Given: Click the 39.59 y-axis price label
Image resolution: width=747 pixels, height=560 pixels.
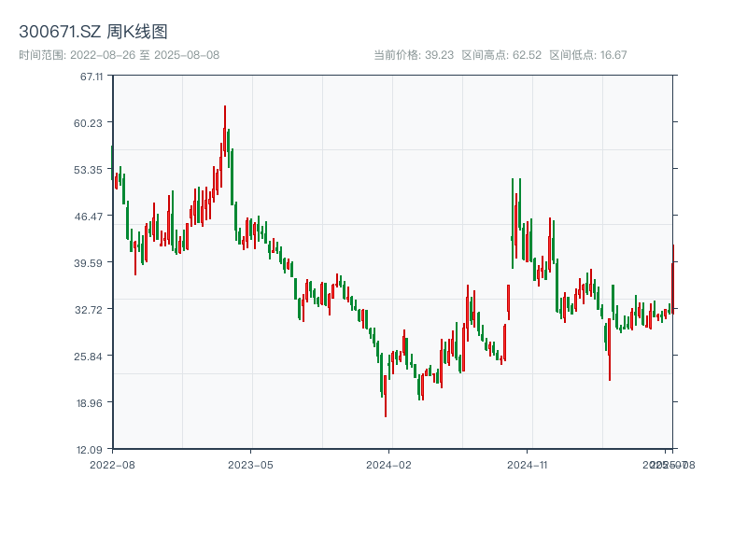Looking at the screenshot, I should pos(91,263).
